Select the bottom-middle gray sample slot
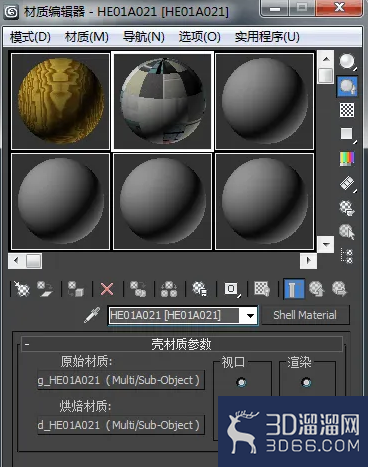The width and height of the screenshot is (368, 467). pos(163,201)
